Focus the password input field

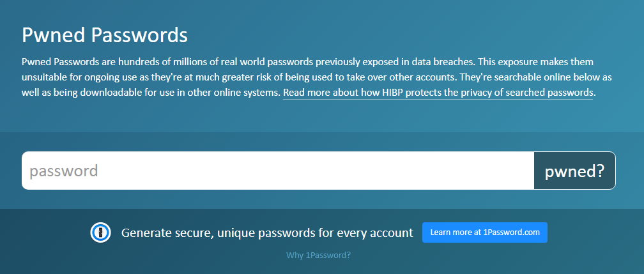point(278,171)
